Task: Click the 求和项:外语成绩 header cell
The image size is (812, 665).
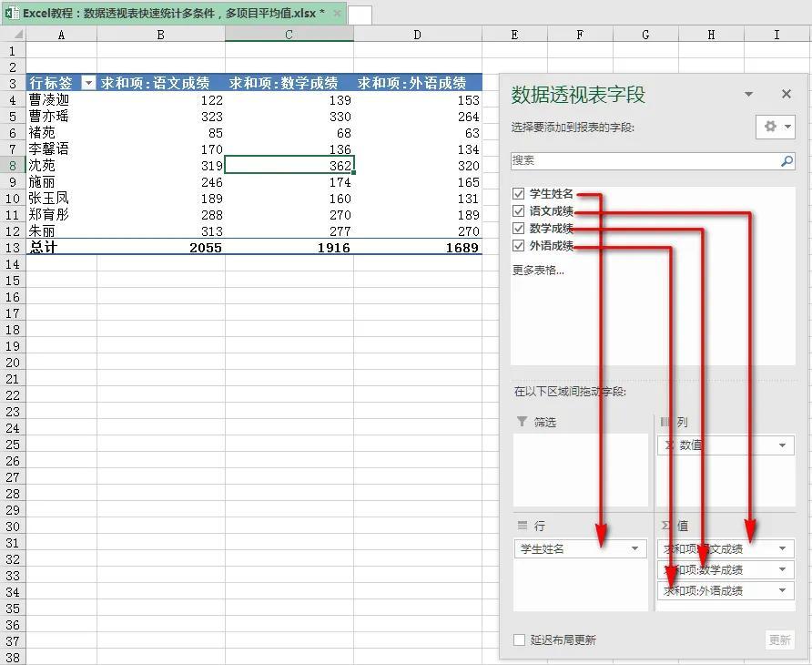Action: (x=418, y=83)
